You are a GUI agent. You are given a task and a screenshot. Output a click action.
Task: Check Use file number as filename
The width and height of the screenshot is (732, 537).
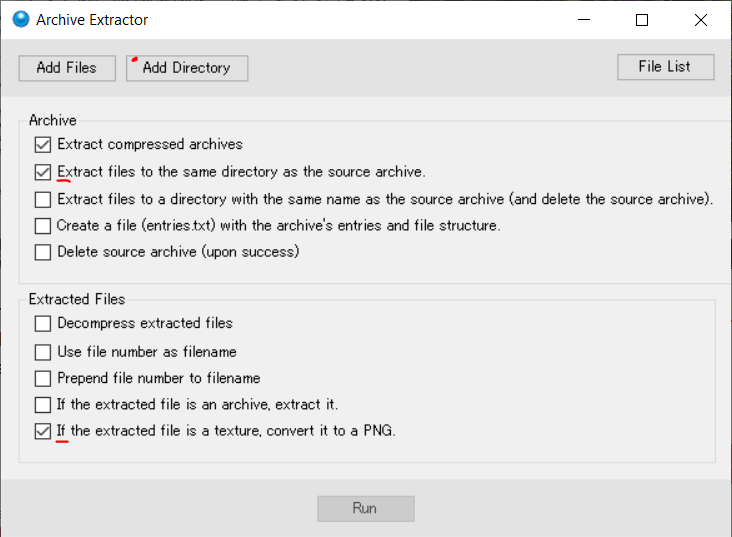click(43, 352)
